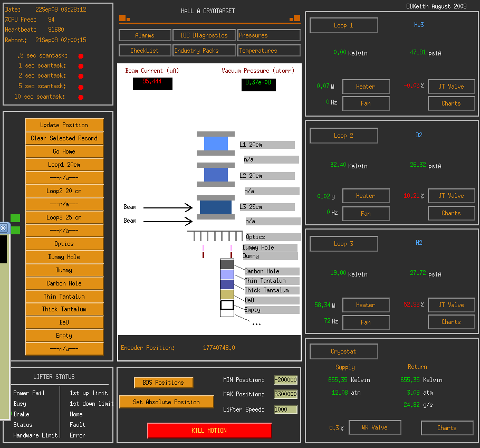Click the BeO tan target block
This screenshot has height=448, width=480.
tap(227, 294)
